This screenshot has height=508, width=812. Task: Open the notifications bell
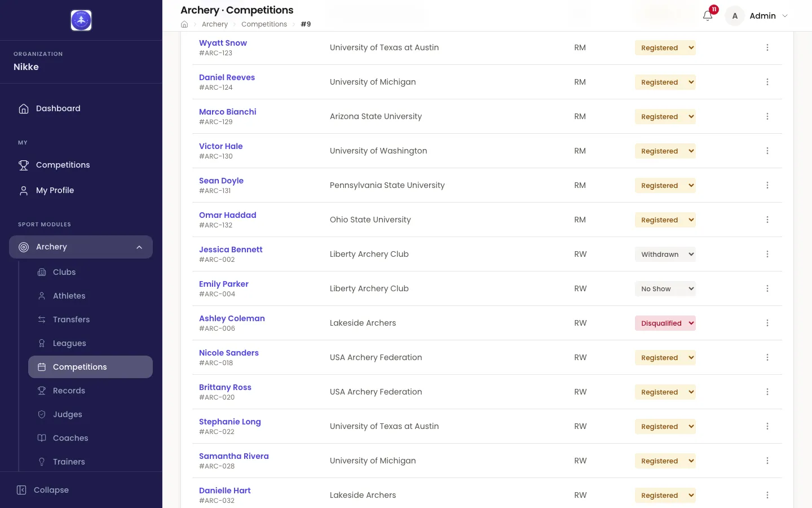coord(708,16)
